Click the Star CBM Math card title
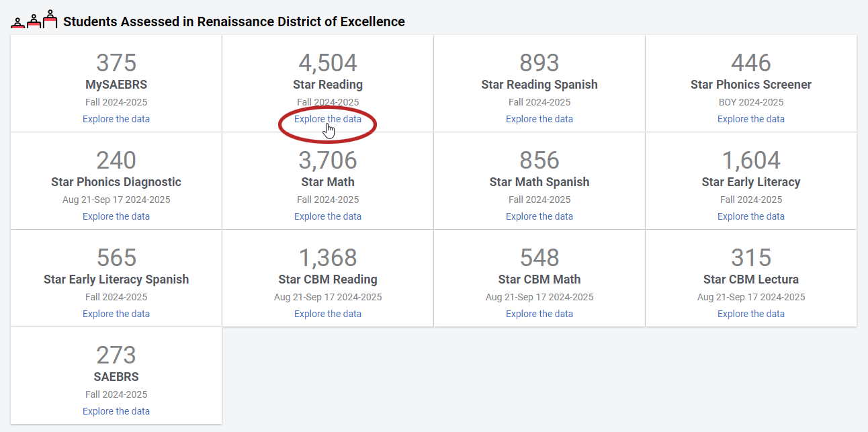The height and width of the screenshot is (432, 868). click(539, 279)
